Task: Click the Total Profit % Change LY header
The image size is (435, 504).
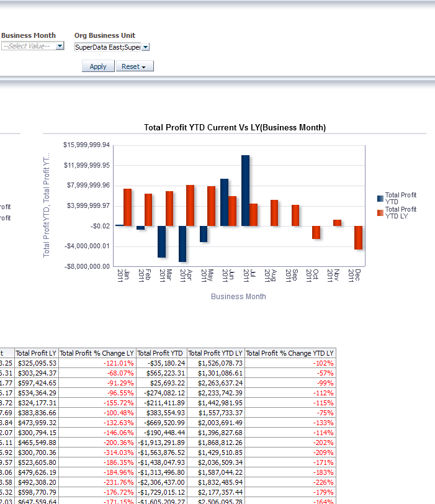Action: (97, 353)
